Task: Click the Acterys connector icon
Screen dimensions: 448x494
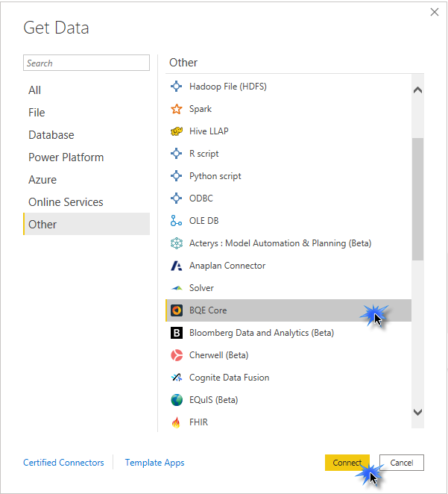Action: point(176,243)
